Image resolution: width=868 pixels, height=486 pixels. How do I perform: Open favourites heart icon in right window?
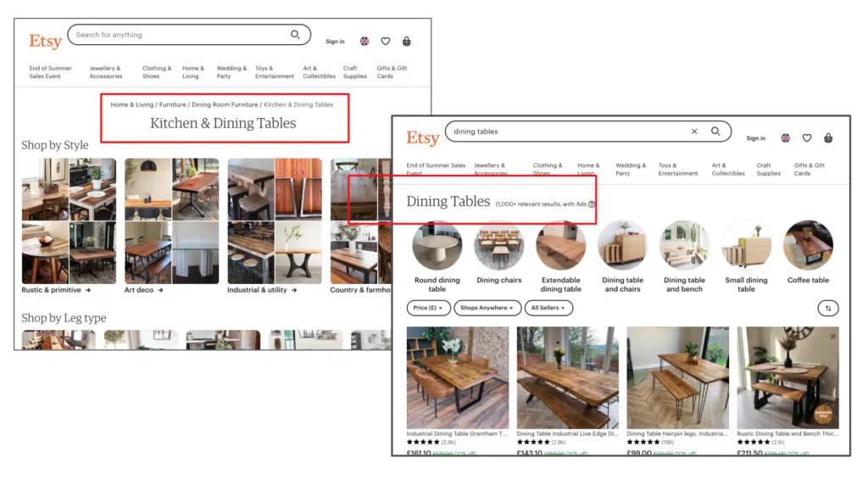[807, 138]
